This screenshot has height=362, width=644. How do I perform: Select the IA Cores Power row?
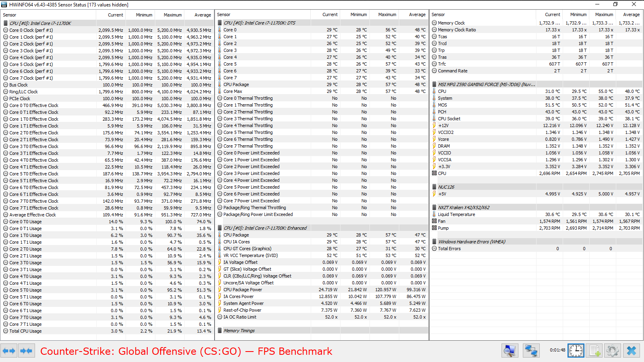tap(322, 296)
